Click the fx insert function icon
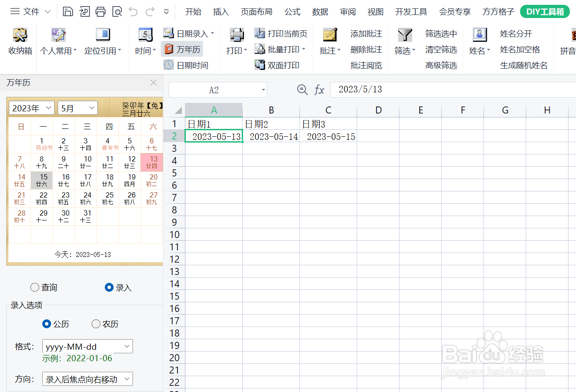Image resolution: width=576 pixels, height=392 pixels. point(319,90)
